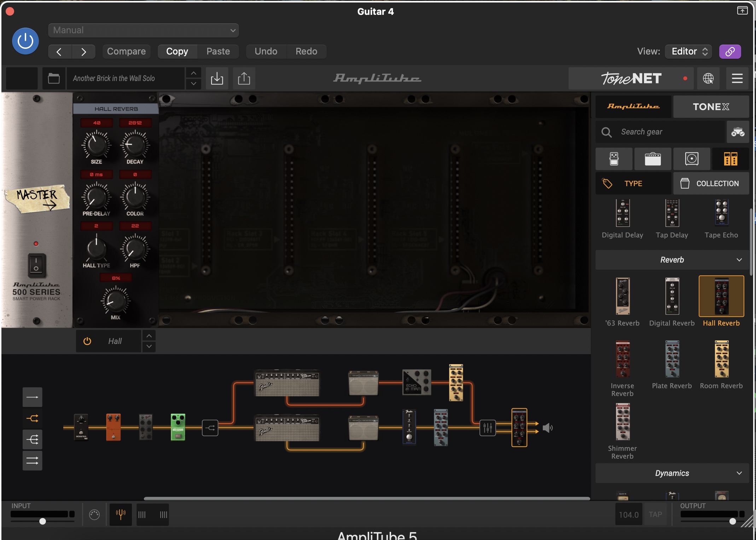The image size is (756, 540).
Task: Click the Paste button
Action: [x=218, y=52]
